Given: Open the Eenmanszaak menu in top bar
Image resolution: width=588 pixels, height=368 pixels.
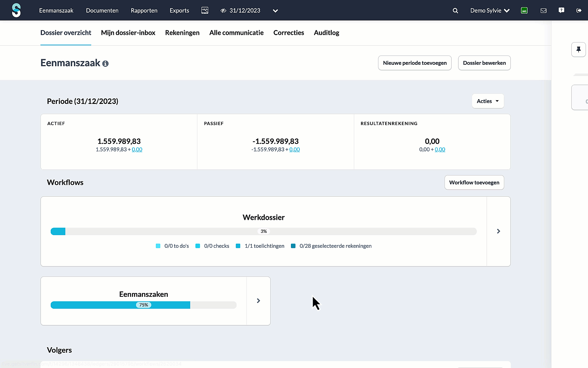Looking at the screenshot, I should [56, 11].
